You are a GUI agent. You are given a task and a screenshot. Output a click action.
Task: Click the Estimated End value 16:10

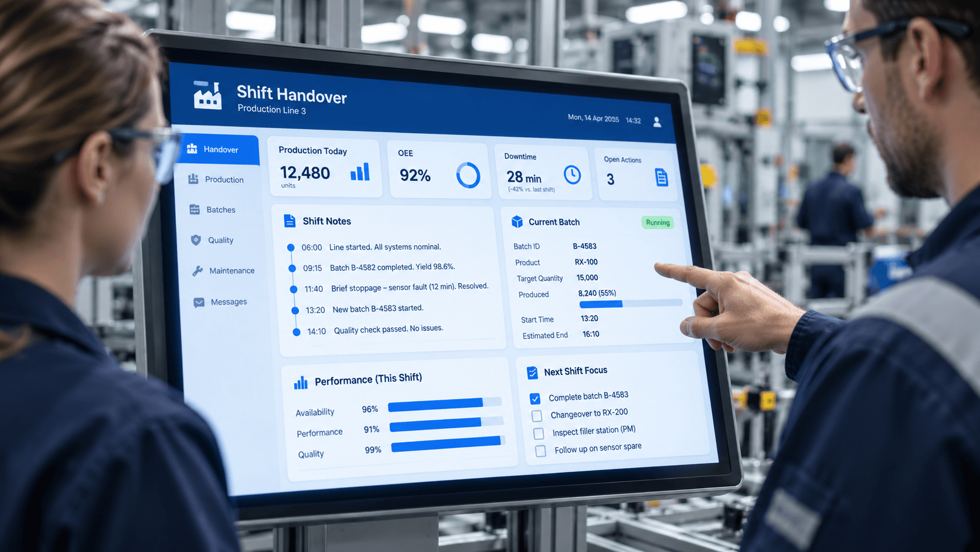pyautogui.click(x=591, y=334)
